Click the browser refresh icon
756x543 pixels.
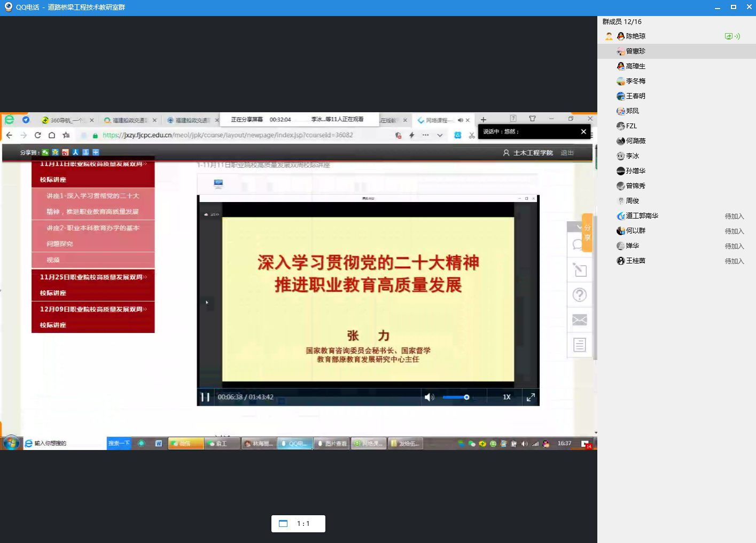37,135
